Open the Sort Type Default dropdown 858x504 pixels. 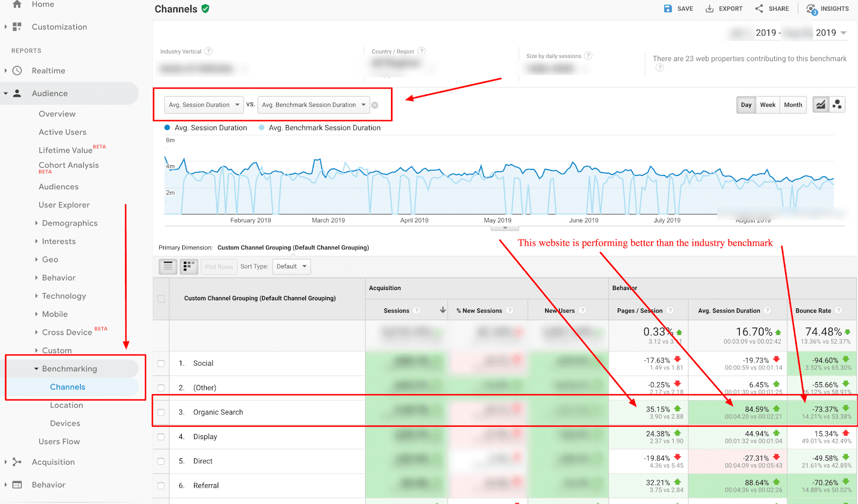(291, 266)
